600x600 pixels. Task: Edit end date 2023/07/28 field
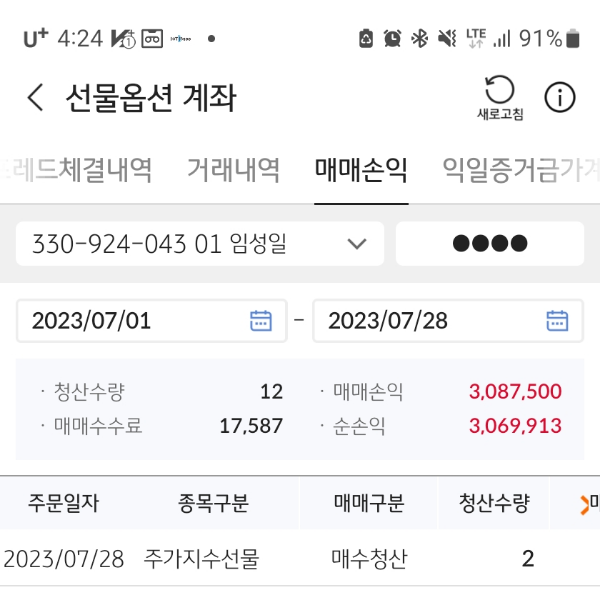[430, 321]
